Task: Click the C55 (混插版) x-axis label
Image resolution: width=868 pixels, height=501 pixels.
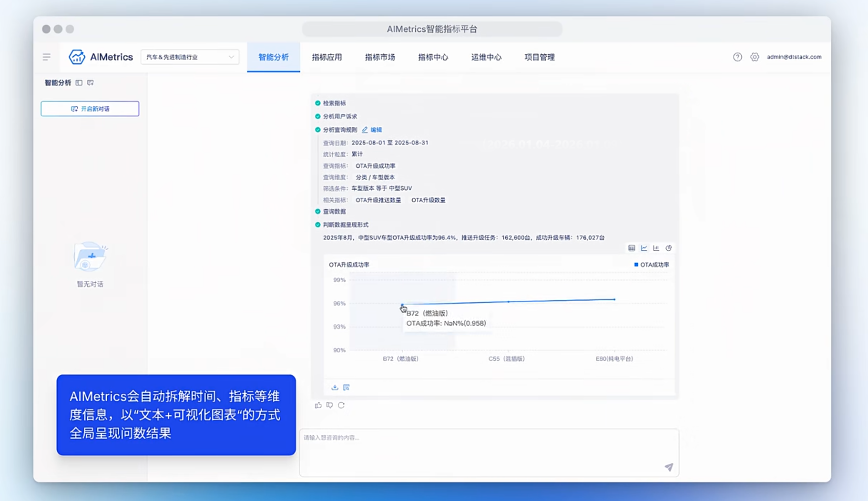Action: (507, 359)
